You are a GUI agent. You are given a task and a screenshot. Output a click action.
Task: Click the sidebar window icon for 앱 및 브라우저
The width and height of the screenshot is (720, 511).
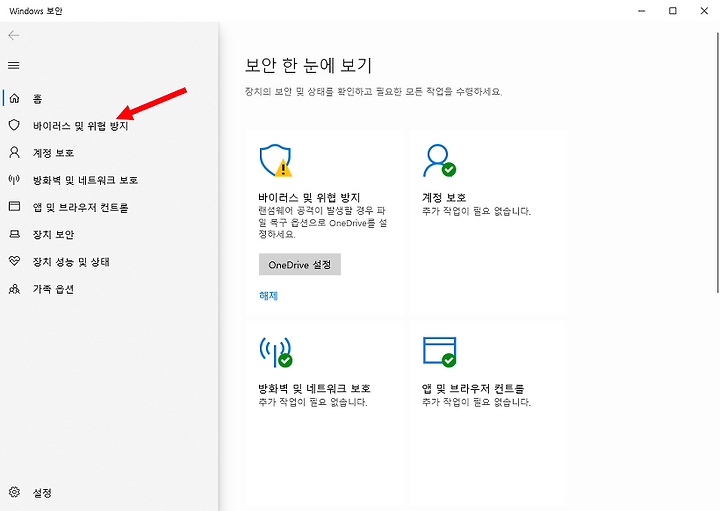[14, 206]
